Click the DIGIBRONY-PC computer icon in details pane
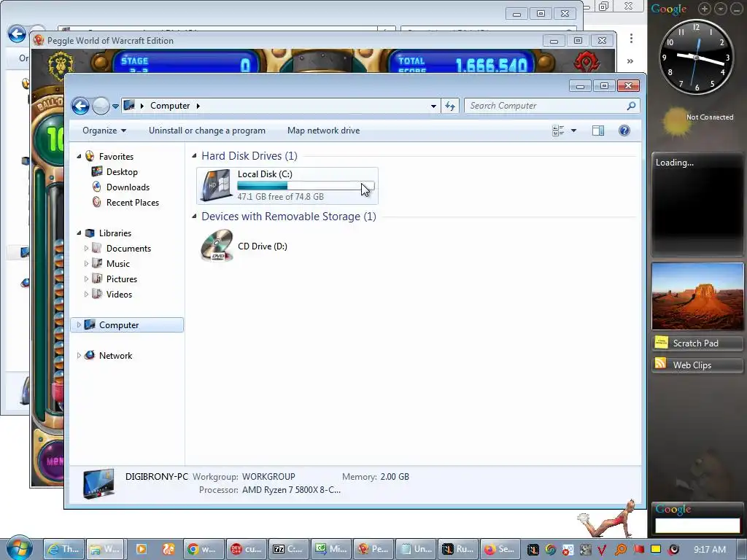Viewport: 747px width, 560px height. tap(98, 483)
